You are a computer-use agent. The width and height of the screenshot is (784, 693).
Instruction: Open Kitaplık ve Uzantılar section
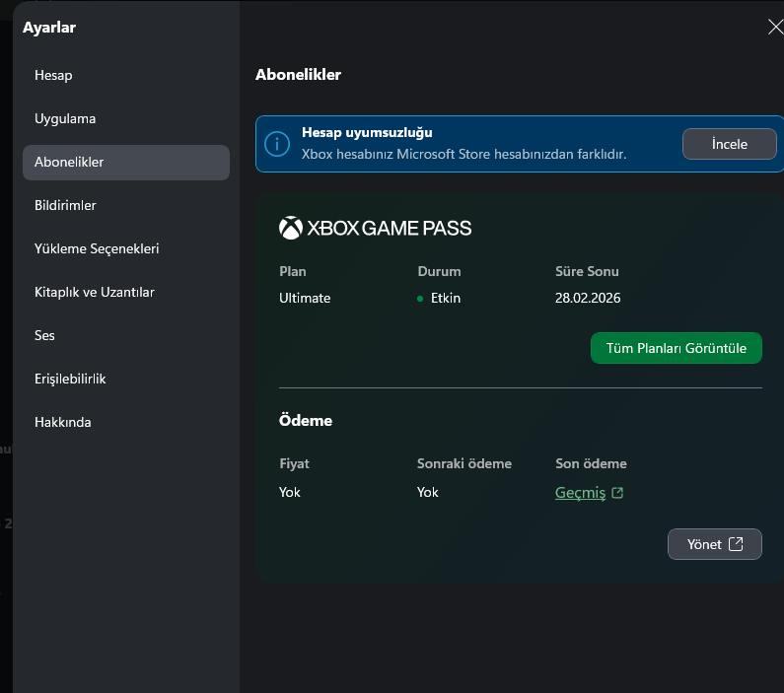126,293
